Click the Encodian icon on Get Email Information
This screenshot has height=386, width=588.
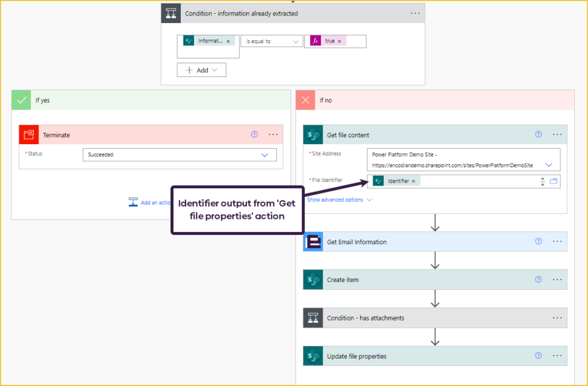(x=314, y=242)
